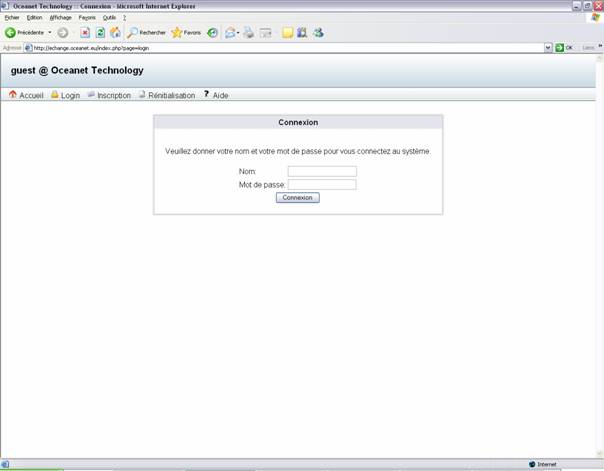
Task: Open the Affichage menu
Action: [60, 18]
